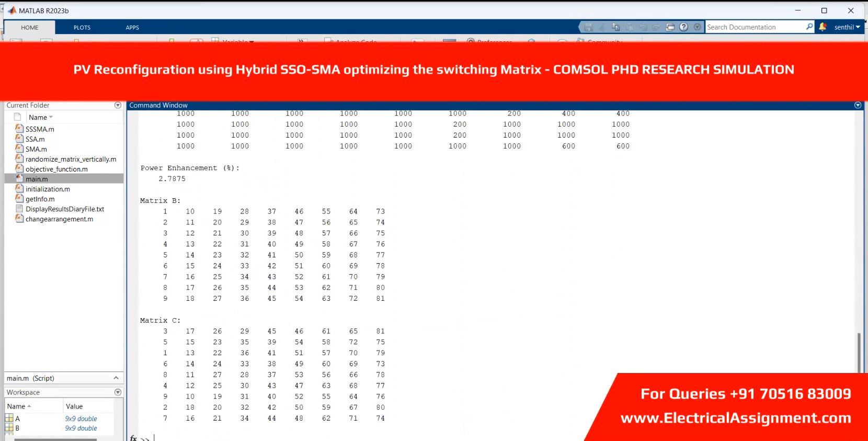Open Command Window actions menu arrow

[x=858, y=105]
